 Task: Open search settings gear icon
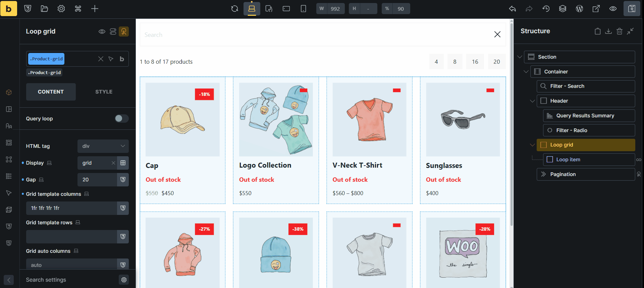click(x=124, y=280)
